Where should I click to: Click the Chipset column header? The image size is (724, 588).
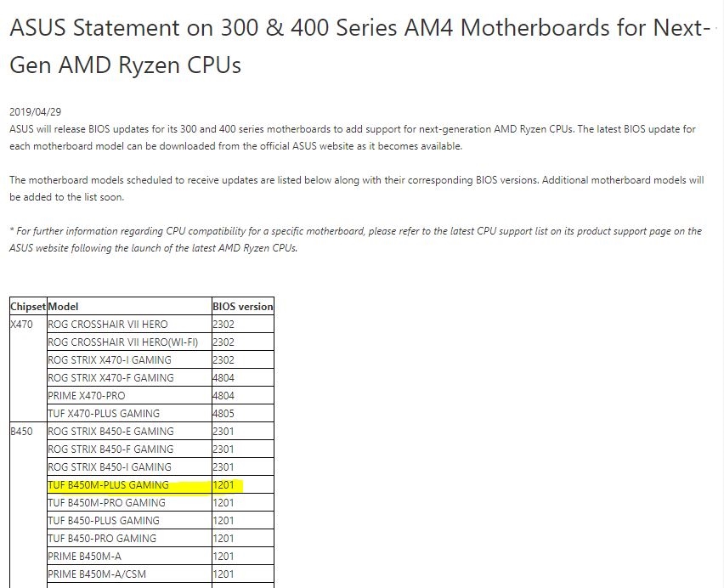[x=28, y=306]
